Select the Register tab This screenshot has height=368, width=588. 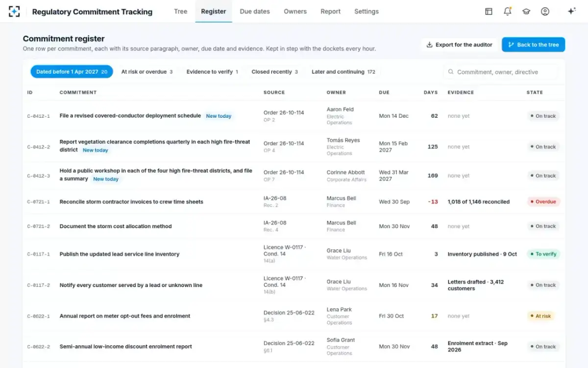[x=214, y=11]
